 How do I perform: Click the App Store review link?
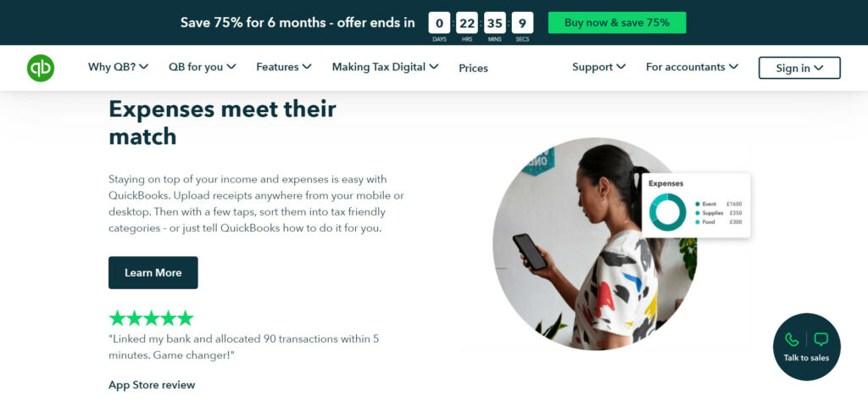[152, 385]
